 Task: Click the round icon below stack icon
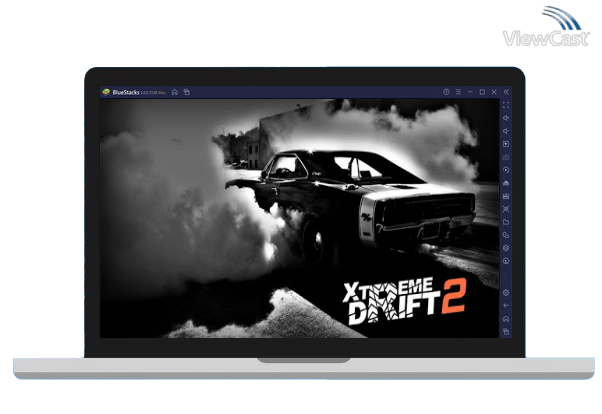[506, 261]
